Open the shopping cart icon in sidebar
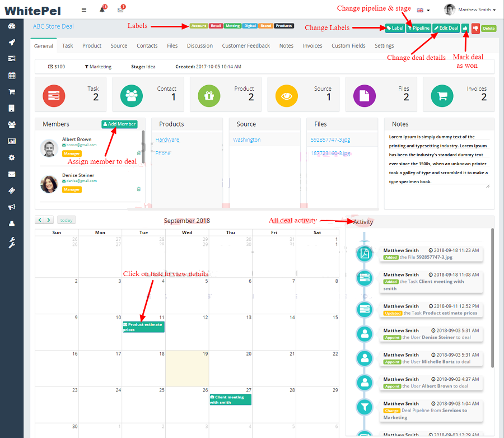 click(x=11, y=91)
